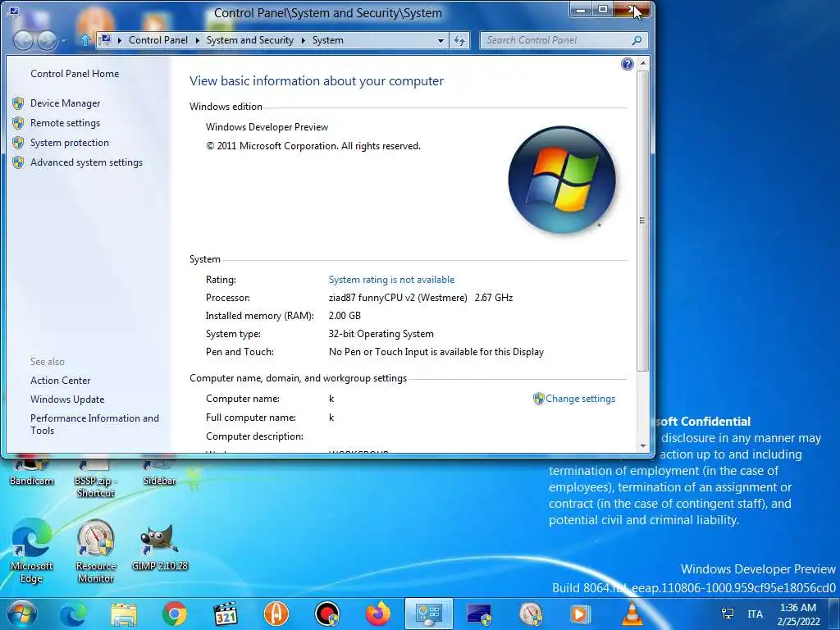The width and height of the screenshot is (840, 630).
Task: Click scrollbar up arrow in System window
Action: coord(643,64)
